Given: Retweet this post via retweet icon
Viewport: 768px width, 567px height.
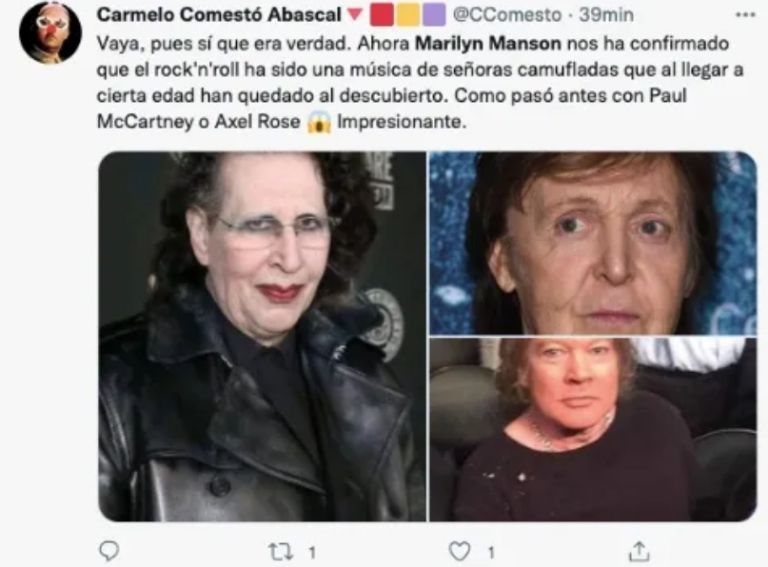Looking at the screenshot, I should point(281,551).
